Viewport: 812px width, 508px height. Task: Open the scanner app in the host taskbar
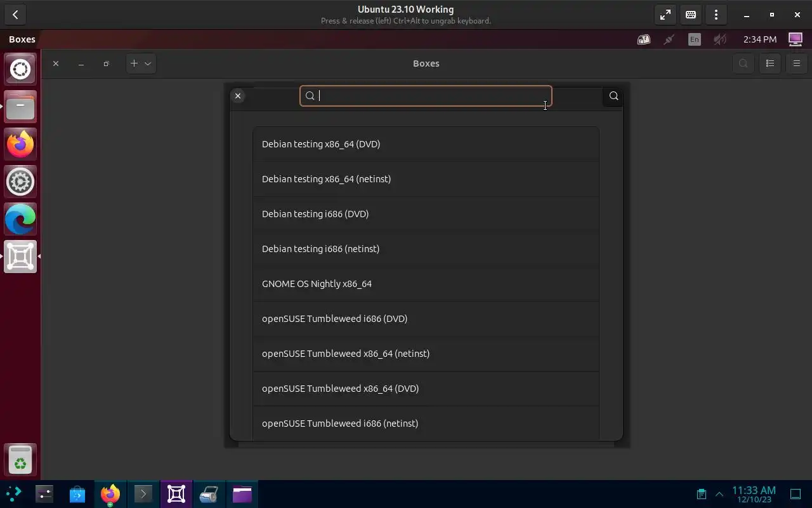(209, 494)
